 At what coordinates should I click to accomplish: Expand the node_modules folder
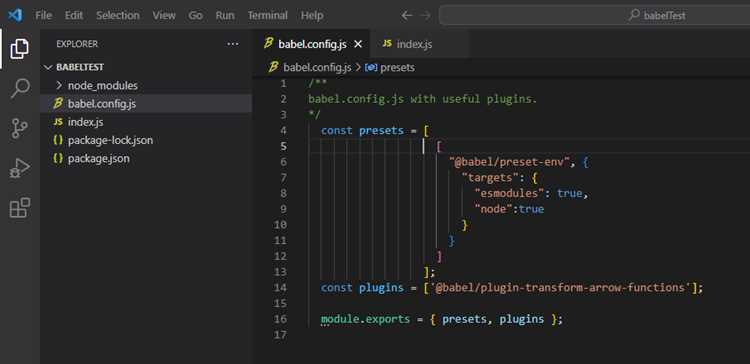point(59,86)
